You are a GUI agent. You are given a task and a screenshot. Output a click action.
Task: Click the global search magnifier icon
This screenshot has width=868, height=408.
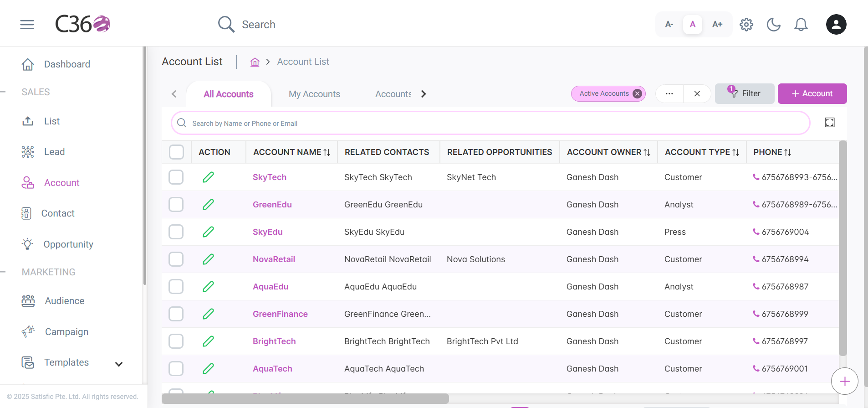(226, 24)
